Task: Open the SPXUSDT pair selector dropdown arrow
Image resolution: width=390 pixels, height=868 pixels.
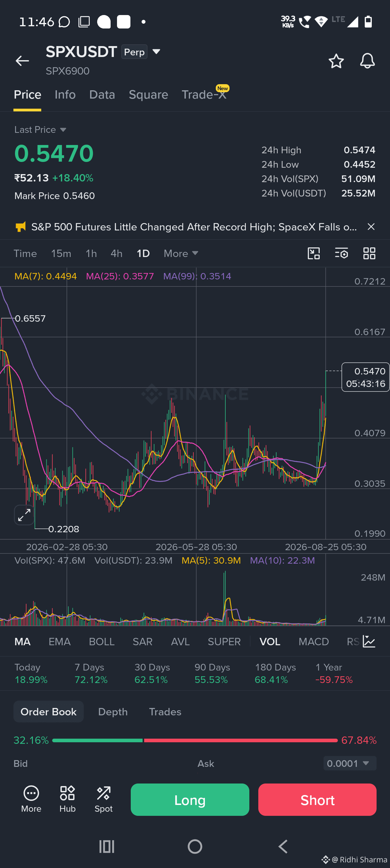Action: [156, 52]
